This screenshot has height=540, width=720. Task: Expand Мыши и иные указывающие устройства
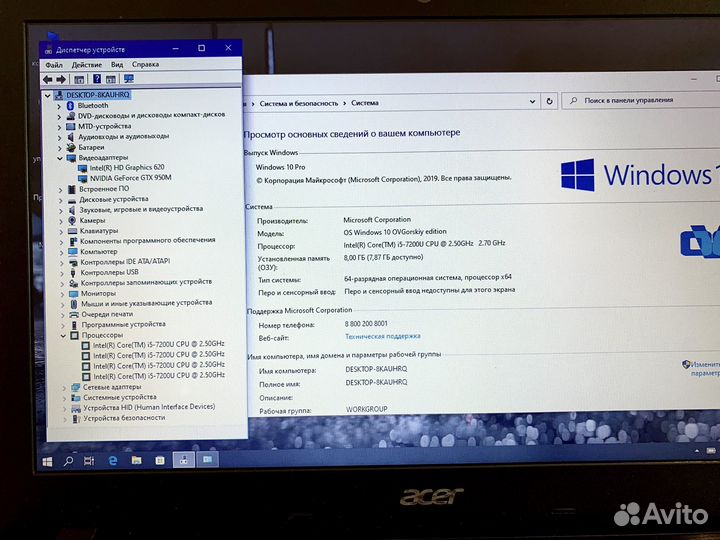[x=63, y=304]
